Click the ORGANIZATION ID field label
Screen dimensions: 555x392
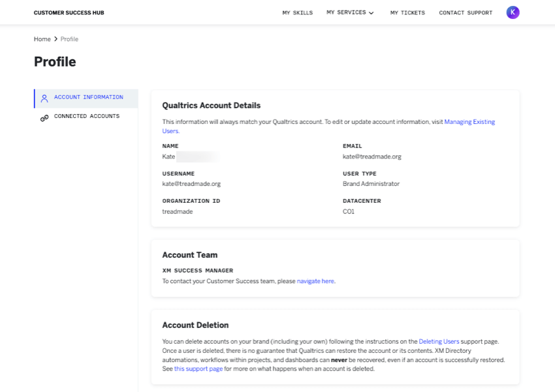pos(191,201)
